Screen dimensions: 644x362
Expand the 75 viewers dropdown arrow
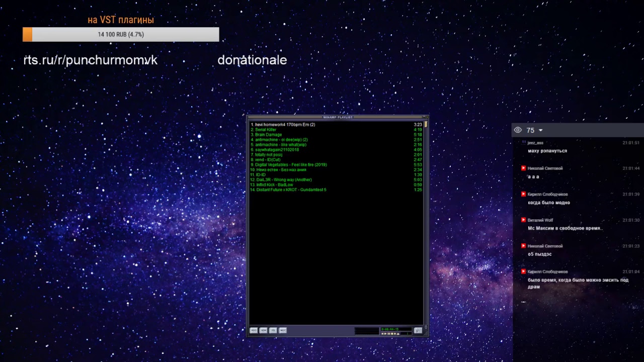tap(541, 130)
